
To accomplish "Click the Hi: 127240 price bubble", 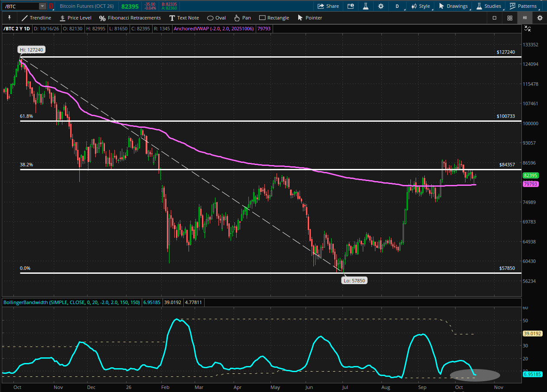I will pos(32,50).
